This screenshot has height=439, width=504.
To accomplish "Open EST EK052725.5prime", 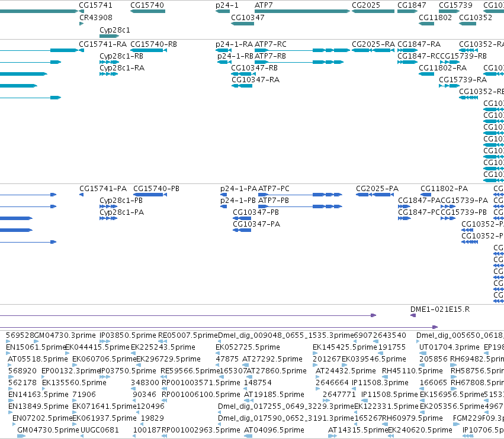I will (248, 347).
